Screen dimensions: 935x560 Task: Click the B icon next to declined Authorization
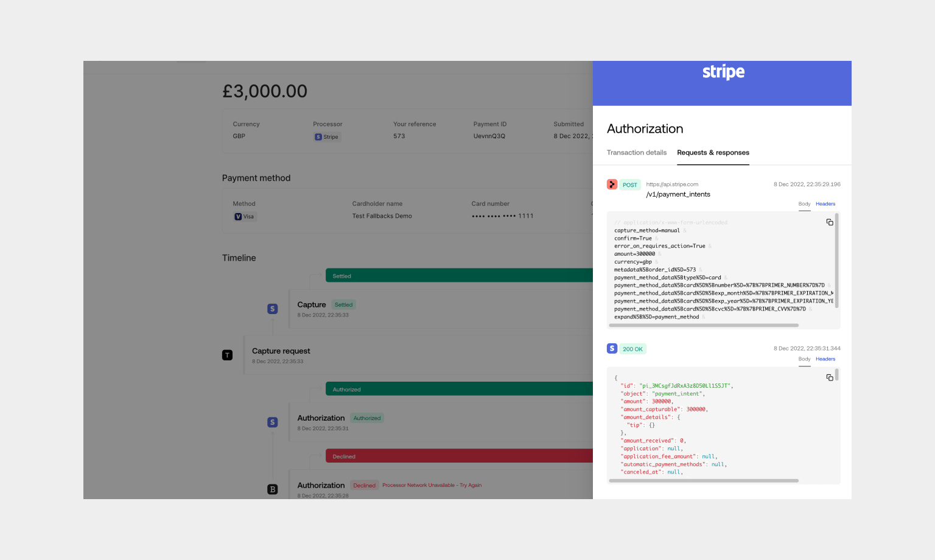tap(273, 489)
